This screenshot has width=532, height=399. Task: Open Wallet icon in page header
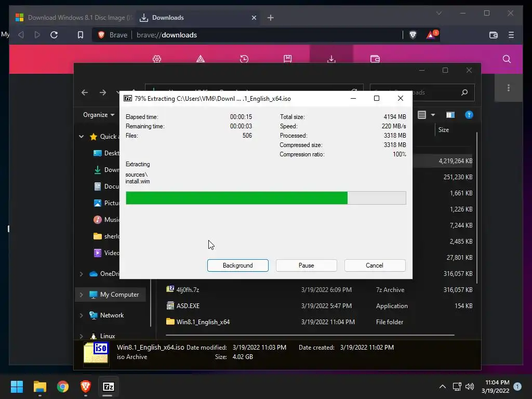(375, 59)
